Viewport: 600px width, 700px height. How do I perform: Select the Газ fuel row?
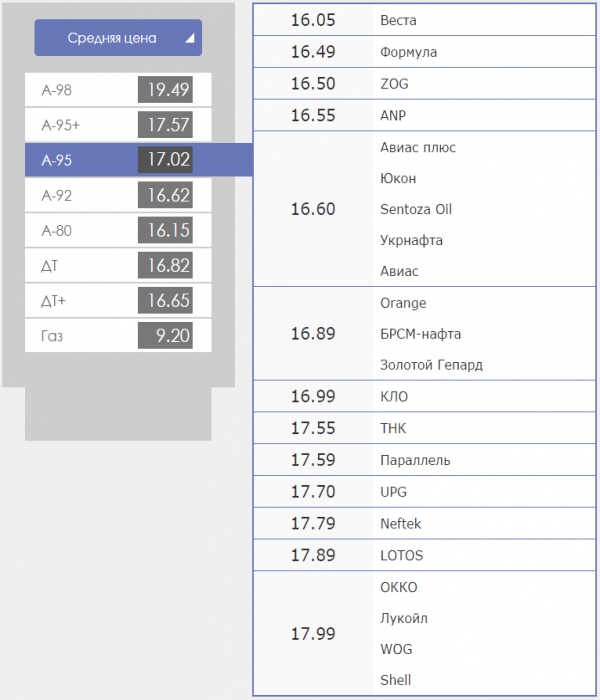[x=118, y=336]
